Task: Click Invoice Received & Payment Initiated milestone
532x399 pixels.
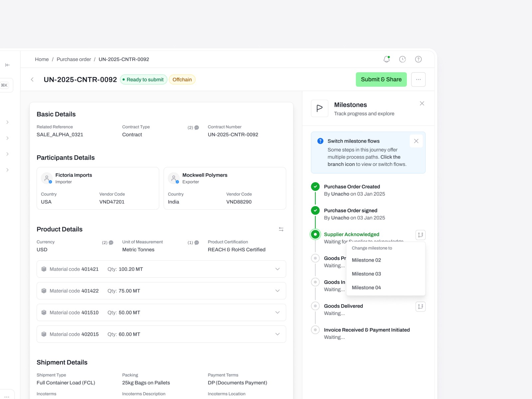Action: [367, 330]
